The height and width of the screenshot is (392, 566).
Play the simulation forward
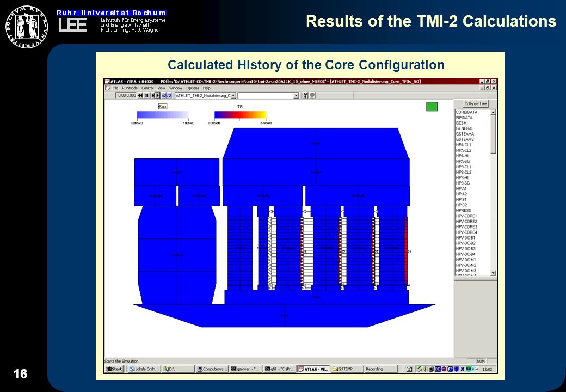156,95
